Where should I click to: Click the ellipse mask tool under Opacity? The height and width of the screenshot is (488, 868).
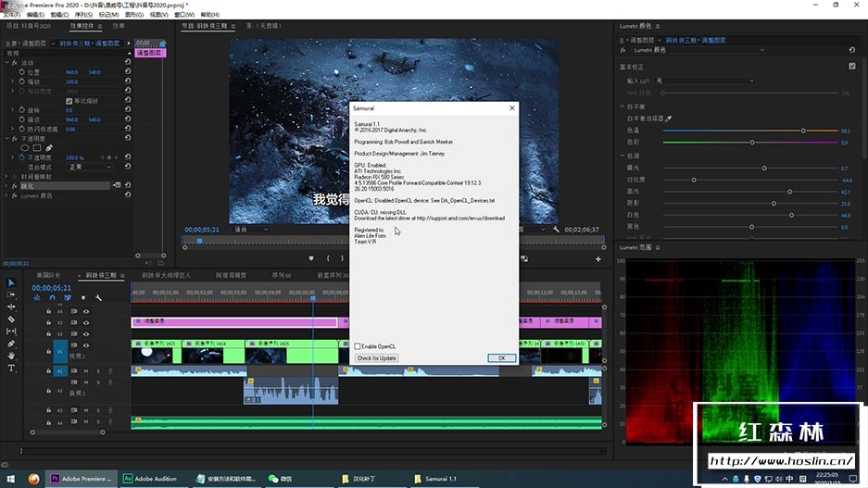[25, 148]
